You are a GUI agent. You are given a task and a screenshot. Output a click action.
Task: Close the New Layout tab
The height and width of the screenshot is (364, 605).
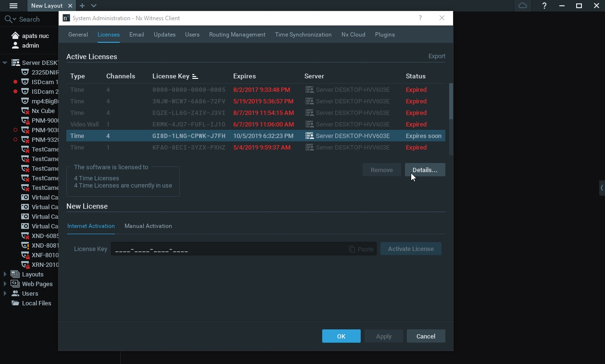(70, 6)
